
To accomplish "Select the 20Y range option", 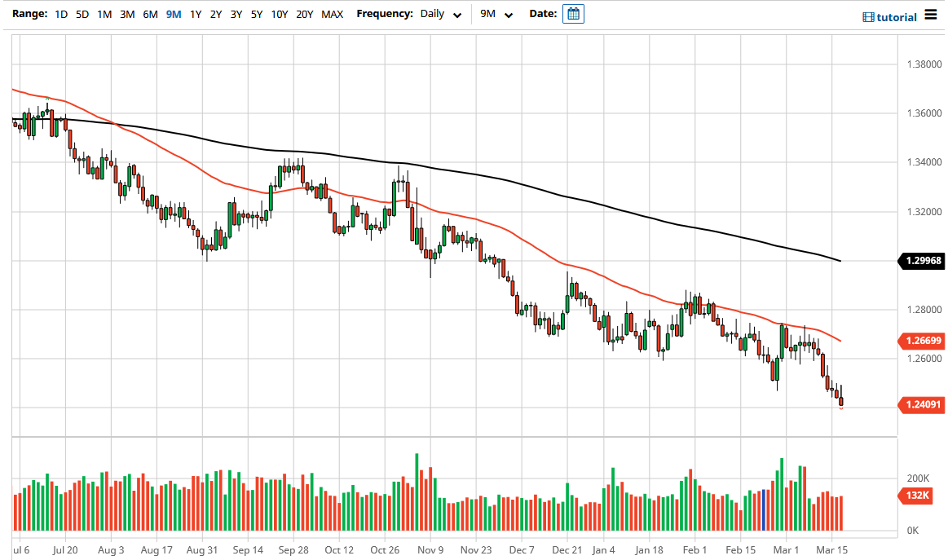I will [304, 14].
